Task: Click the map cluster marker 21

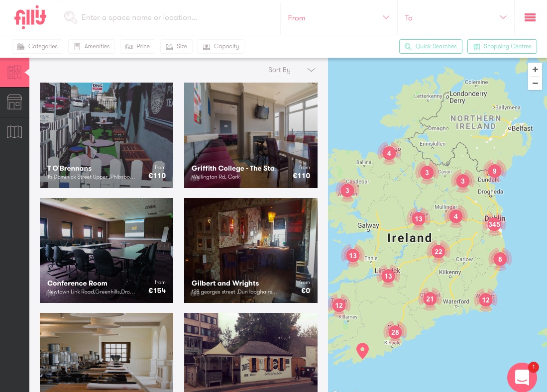Action: pos(430,299)
